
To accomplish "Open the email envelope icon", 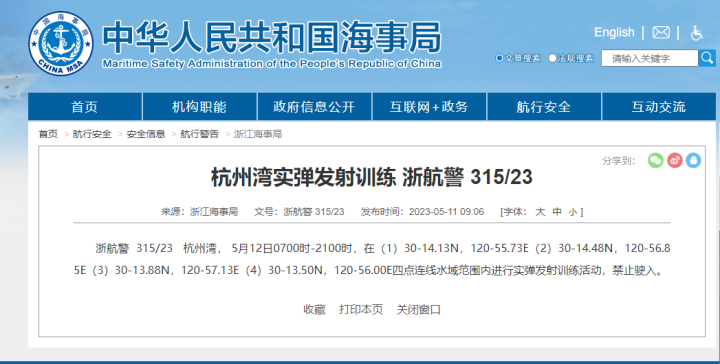I will (x=661, y=33).
